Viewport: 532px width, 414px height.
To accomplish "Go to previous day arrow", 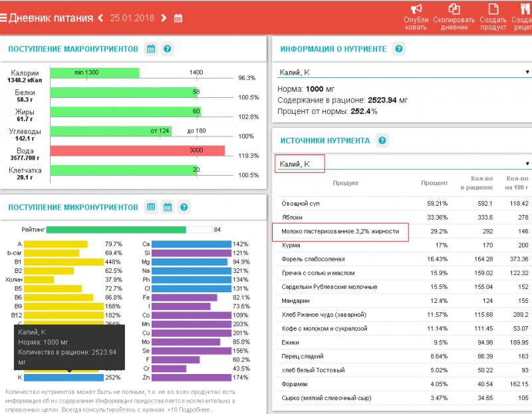I will click(x=100, y=18).
